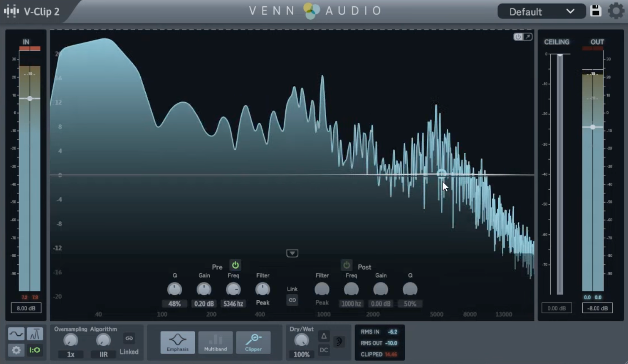
Task: Toggle the green I:O display button
Action: click(x=35, y=350)
